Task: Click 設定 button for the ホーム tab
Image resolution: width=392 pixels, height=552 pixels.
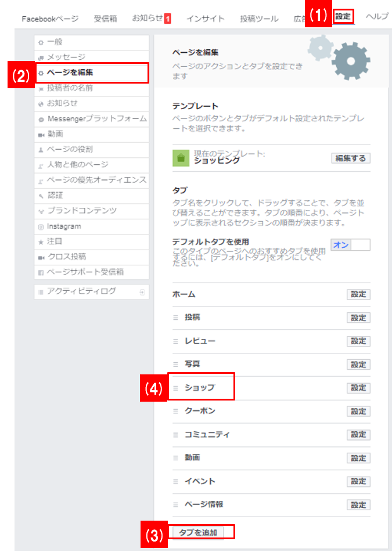Action: click(358, 294)
